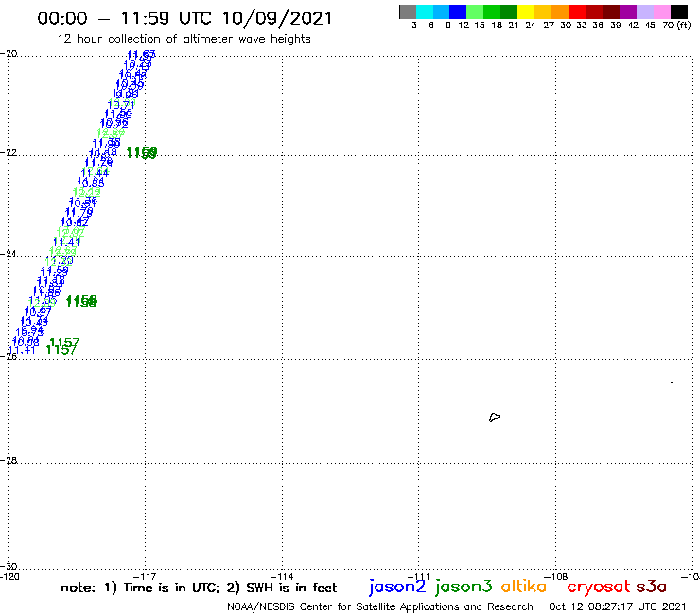Click the island outline on the map
The image size is (700, 615).
[495, 417]
